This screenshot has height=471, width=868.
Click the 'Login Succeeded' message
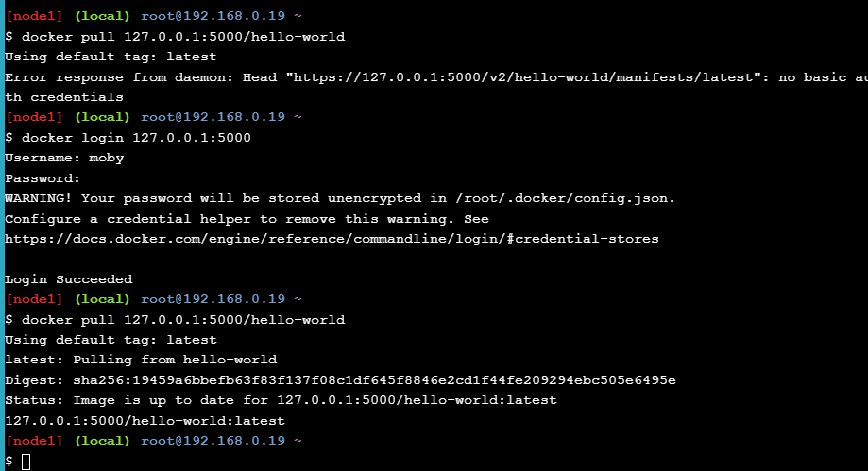(x=68, y=279)
